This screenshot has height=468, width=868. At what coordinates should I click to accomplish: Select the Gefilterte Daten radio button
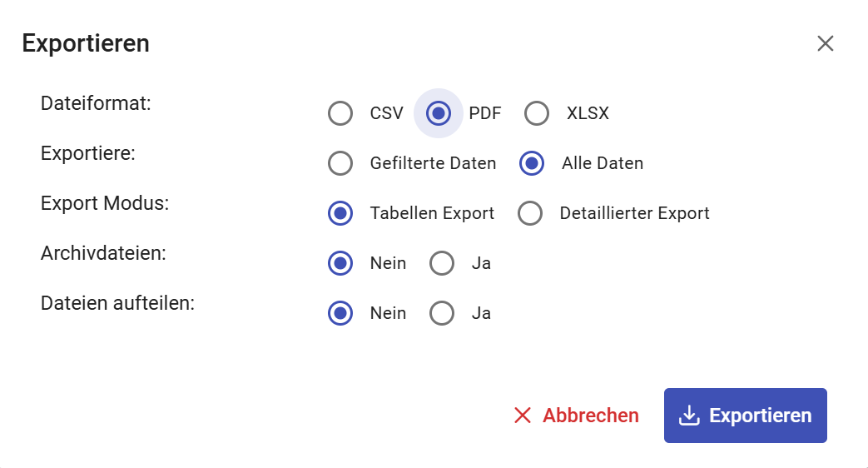click(340, 163)
